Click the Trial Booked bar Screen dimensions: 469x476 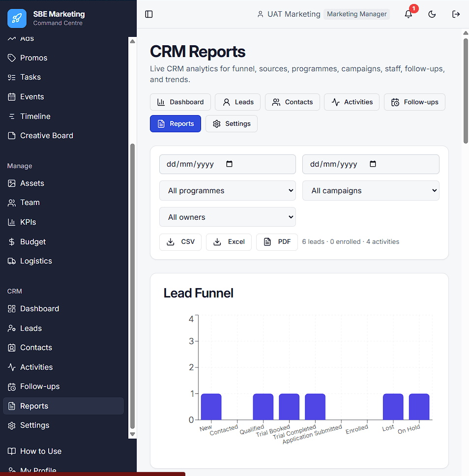pyautogui.click(x=289, y=407)
